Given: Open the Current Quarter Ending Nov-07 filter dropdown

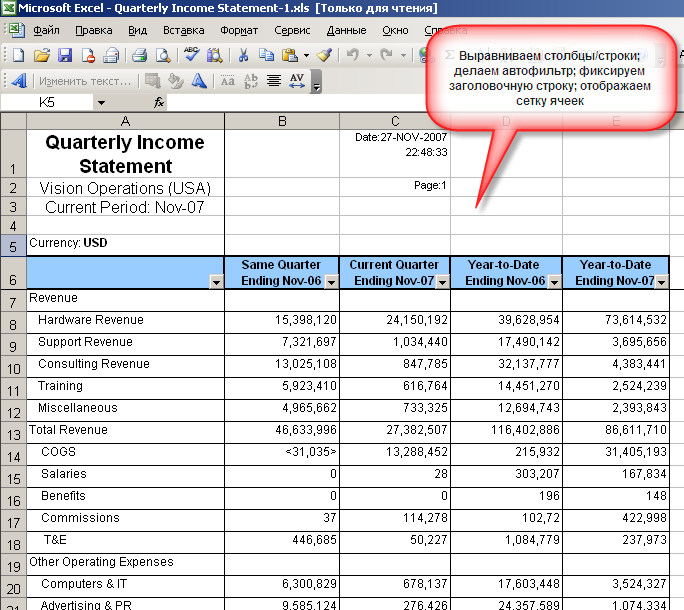Looking at the screenshot, I should 442,282.
